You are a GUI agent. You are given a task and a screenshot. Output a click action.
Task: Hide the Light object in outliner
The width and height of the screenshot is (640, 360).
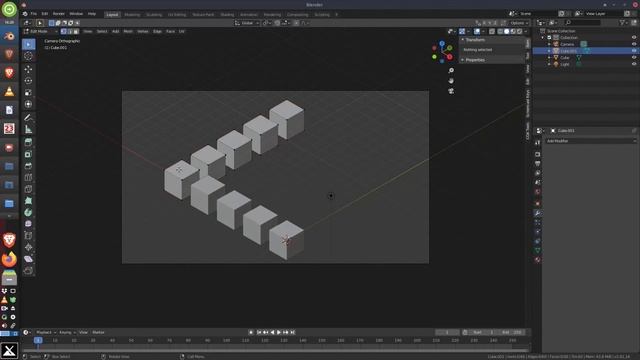634,64
